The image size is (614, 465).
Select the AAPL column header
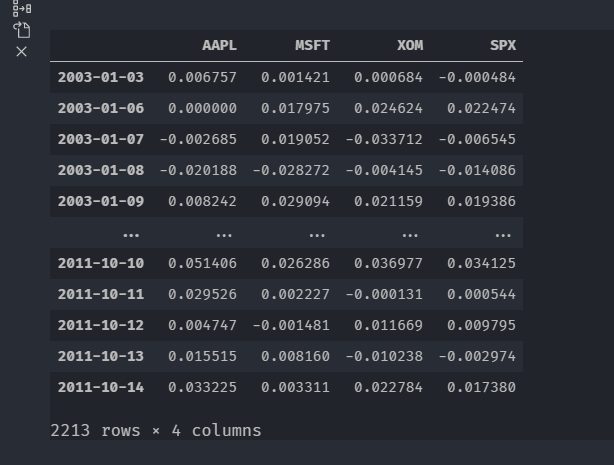pyautogui.click(x=219, y=45)
